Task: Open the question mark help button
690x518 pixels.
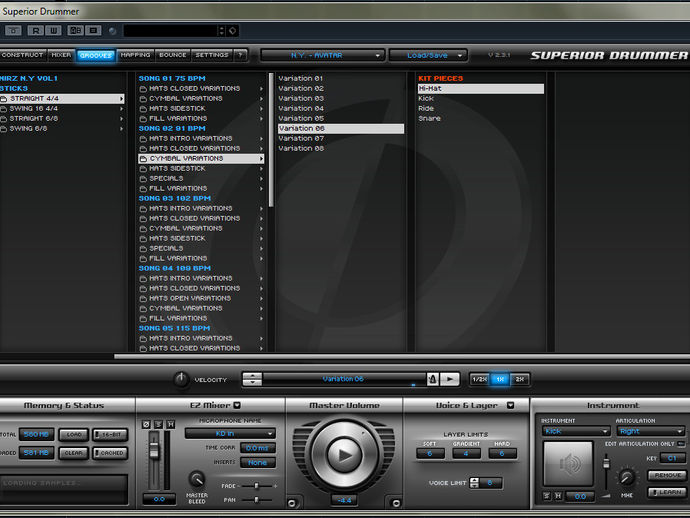Action: pyautogui.click(x=240, y=55)
